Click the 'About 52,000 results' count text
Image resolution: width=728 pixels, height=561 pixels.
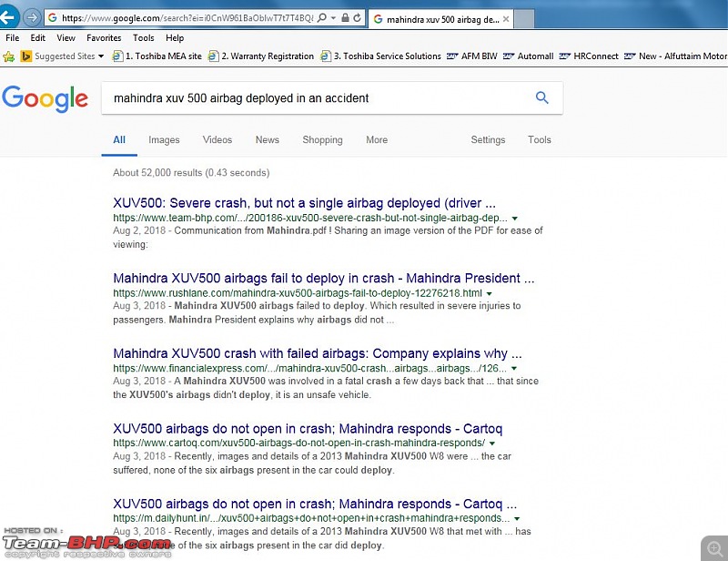(x=191, y=173)
